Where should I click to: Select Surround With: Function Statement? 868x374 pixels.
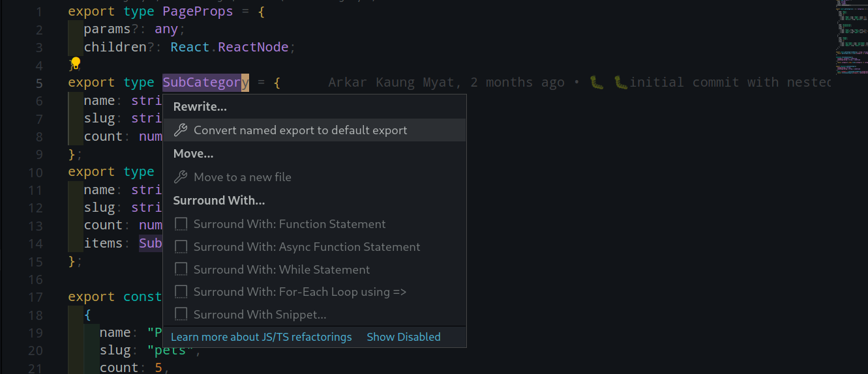pyautogui.click(x=314, y=224)
